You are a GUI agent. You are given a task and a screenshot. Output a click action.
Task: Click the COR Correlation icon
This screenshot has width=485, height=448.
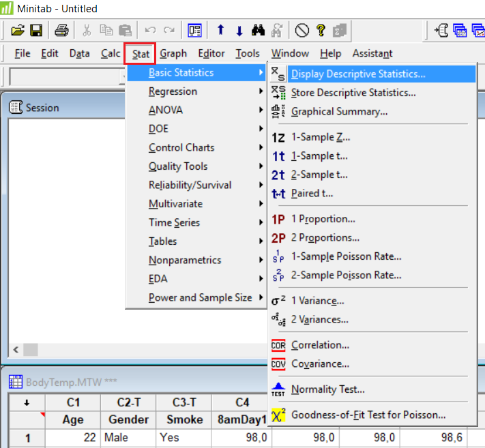click(278, 345)
